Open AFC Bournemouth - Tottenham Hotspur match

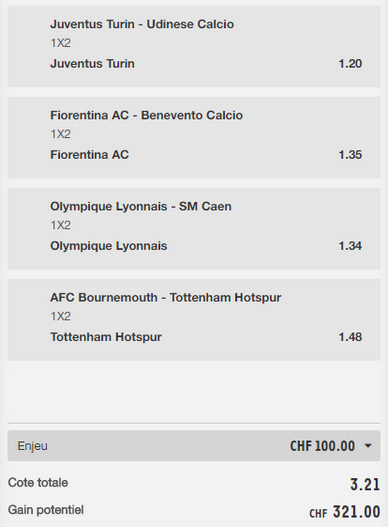166,297
